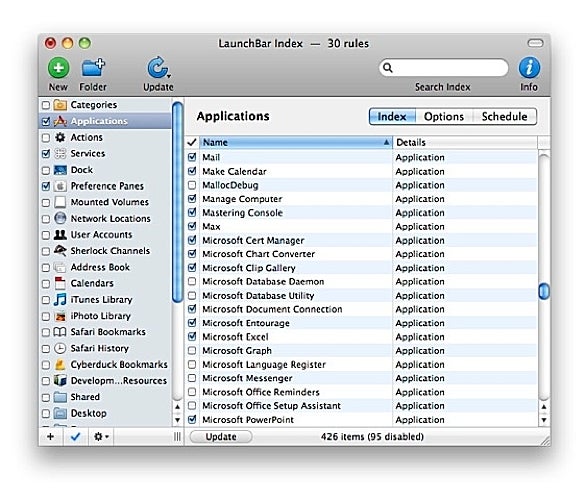Screen dimensions: 586x500
Task: Click the Mounted Volumes icon
Action: pos(60,202)
